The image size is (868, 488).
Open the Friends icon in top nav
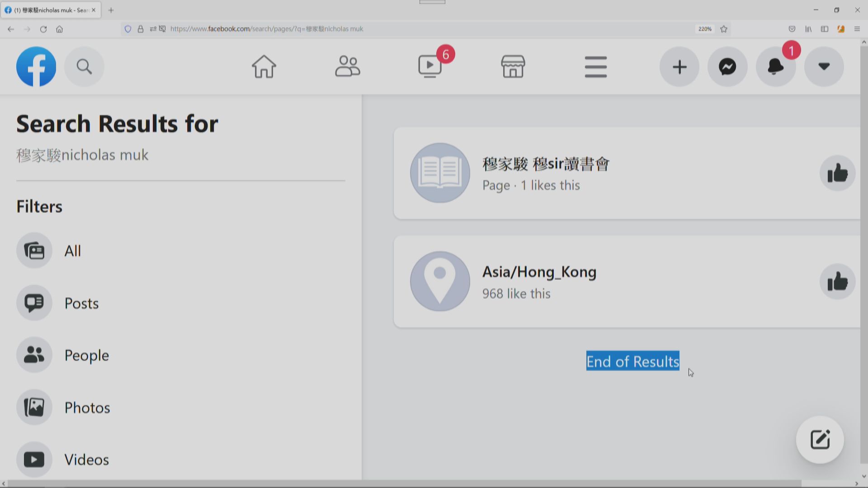point(347,66)
